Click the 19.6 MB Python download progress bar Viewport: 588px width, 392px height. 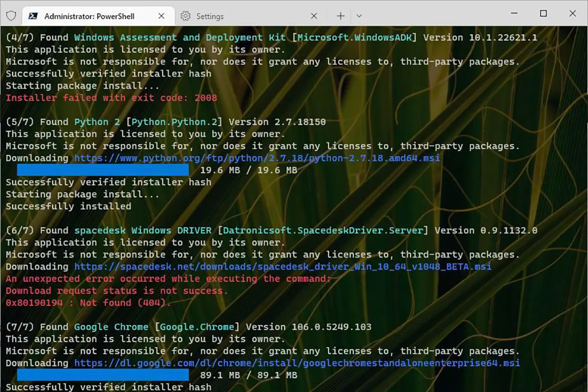pos(103,170)
